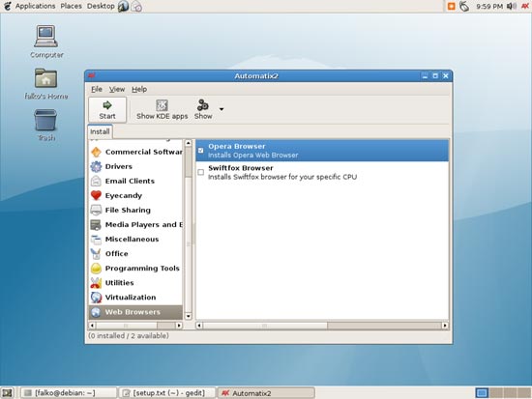Switch to setup.txt gedit taskbar button
Image resolution: width=532 pixels, height=399 pixels.
pyautogui.click(x=167, y=393)
